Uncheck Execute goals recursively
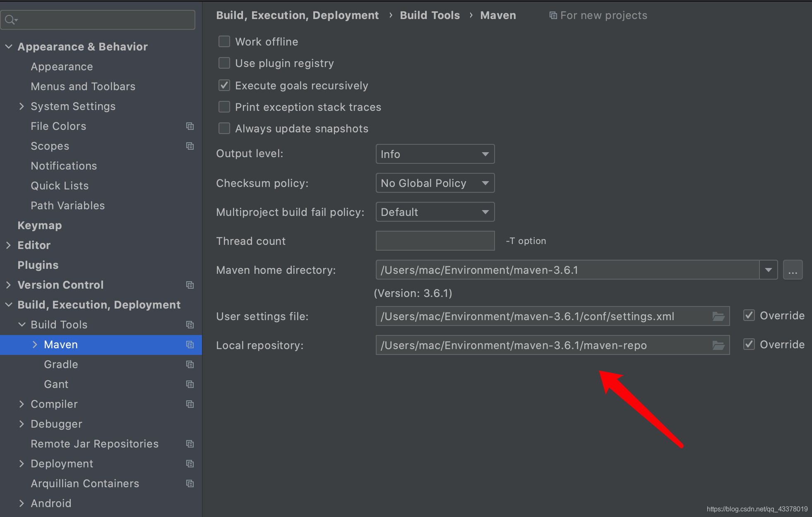The height and width of the screenshot is (517, 812). click(x=224, y=85)
